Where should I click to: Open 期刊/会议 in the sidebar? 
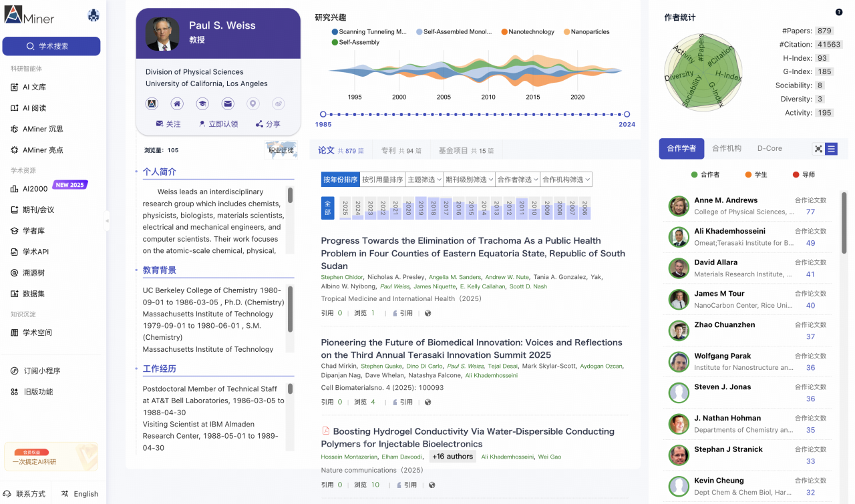click(33, 210)
